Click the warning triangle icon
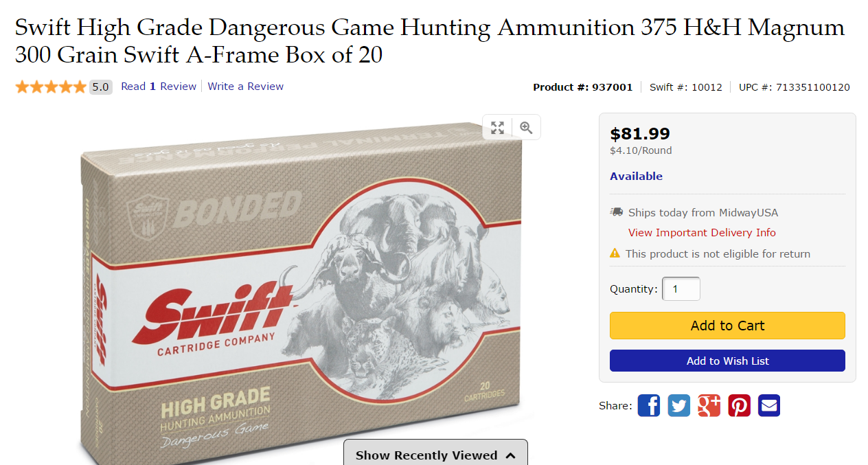Viewport: 868px width, 465px height. pos(615,253)
